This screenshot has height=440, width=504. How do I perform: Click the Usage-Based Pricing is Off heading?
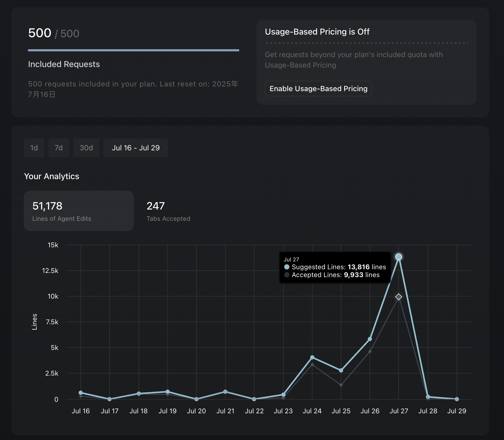tap(317, 32)
